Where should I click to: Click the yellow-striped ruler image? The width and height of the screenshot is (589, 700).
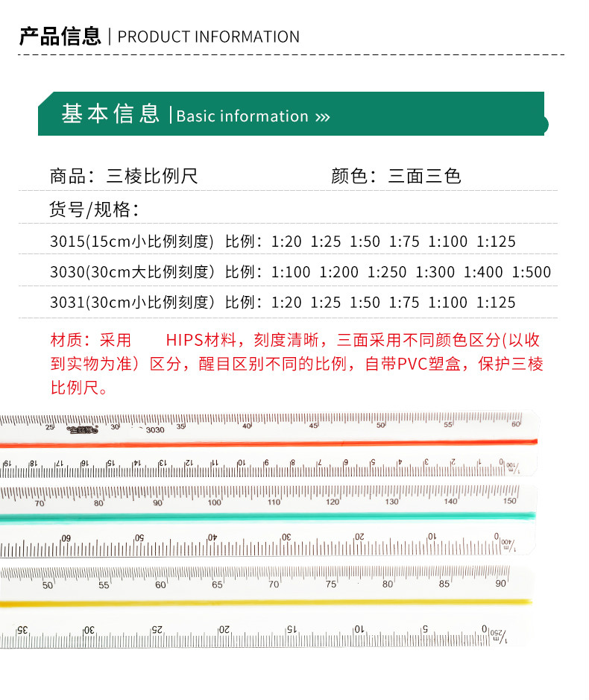(x=267, y=607)
